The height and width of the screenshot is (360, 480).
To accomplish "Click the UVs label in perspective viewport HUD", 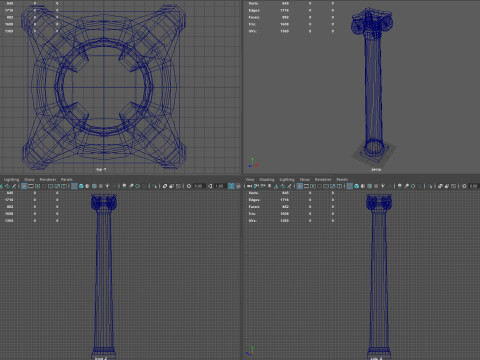I will (252, 31).
